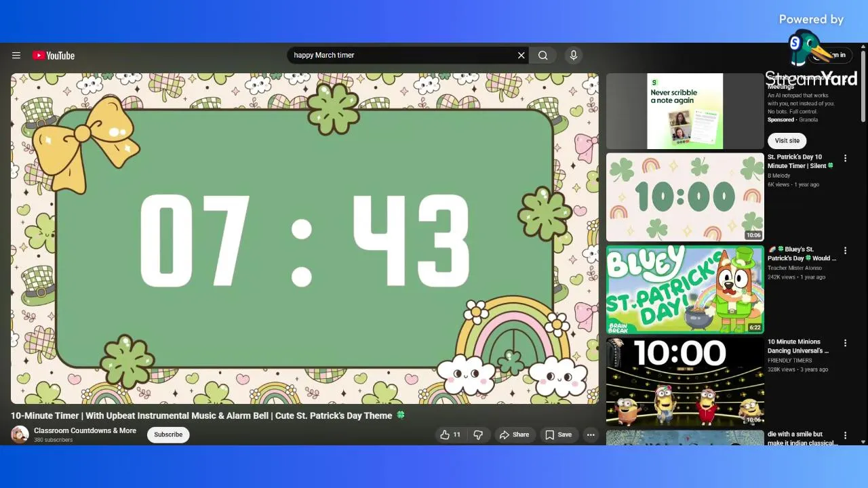The width and height of the screenshot is (868, 488).
Task: Click the title 10 Minute Minions Dancing
Action: tap(798, 346)
